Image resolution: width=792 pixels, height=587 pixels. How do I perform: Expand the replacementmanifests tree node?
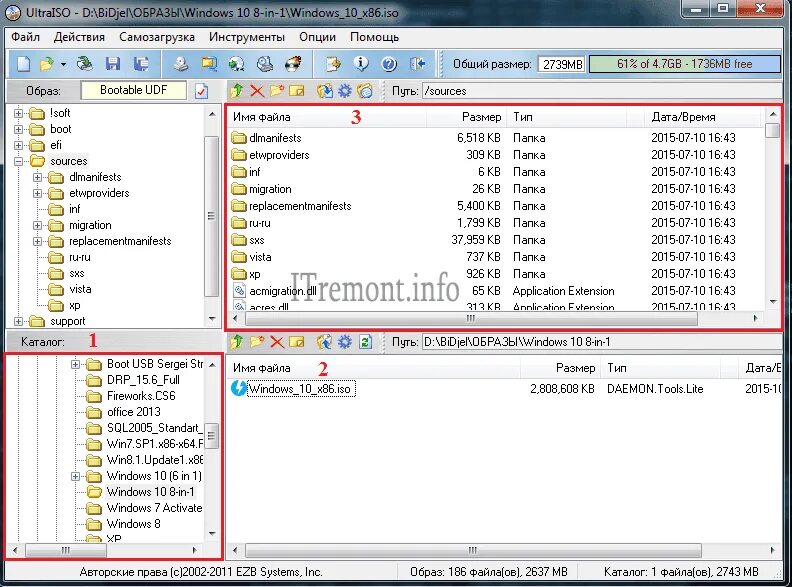37,241
